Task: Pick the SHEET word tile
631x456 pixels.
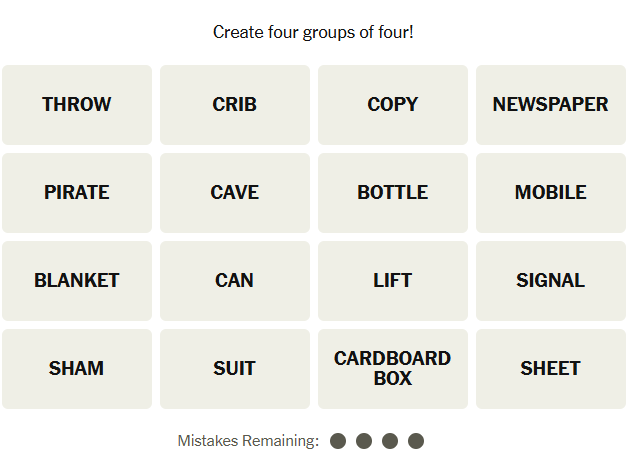Action: (551, 369)
